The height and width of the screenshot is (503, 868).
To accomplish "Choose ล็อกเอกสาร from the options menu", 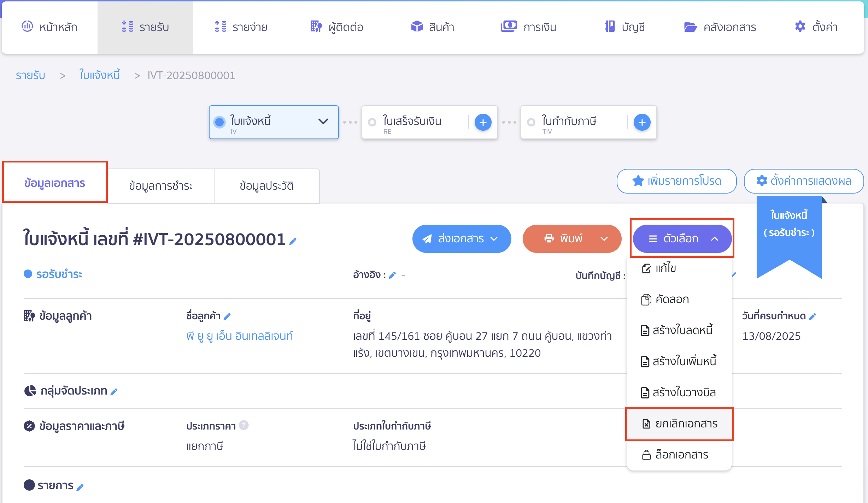I will (x=679, y=455).
